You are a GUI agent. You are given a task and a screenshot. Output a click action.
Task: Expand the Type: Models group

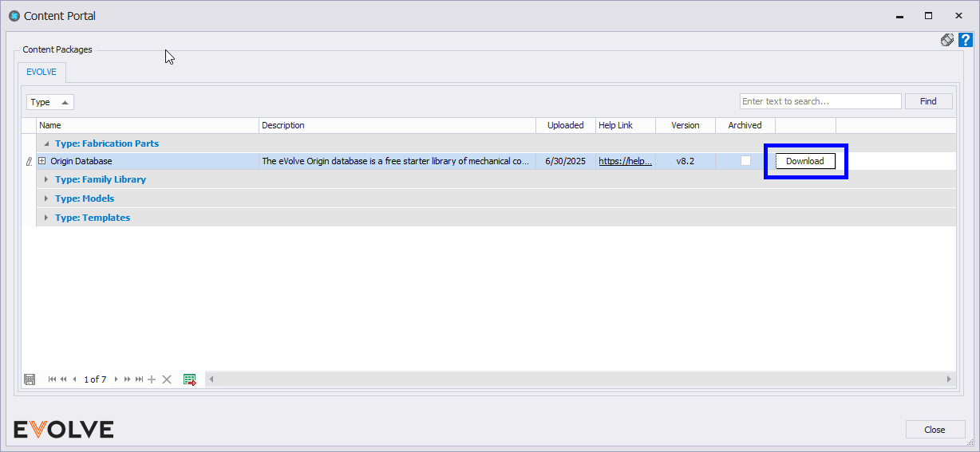pos(46,198)
